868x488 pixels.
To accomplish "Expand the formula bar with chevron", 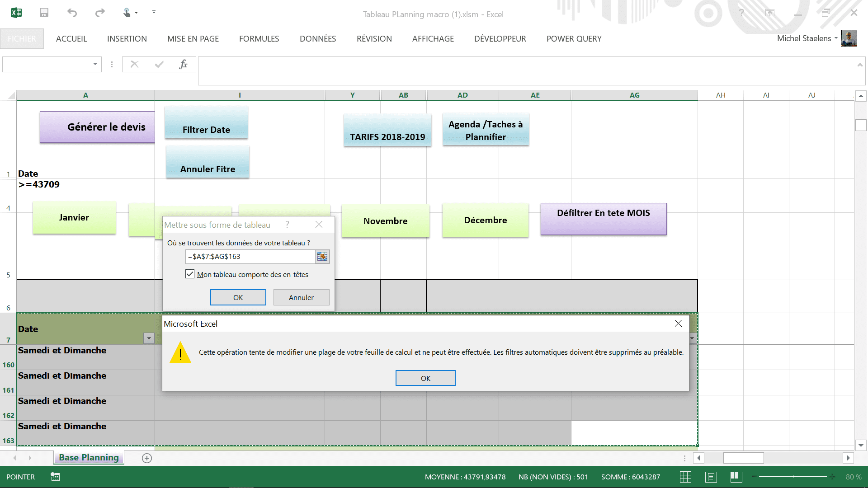I will point(860,65).
